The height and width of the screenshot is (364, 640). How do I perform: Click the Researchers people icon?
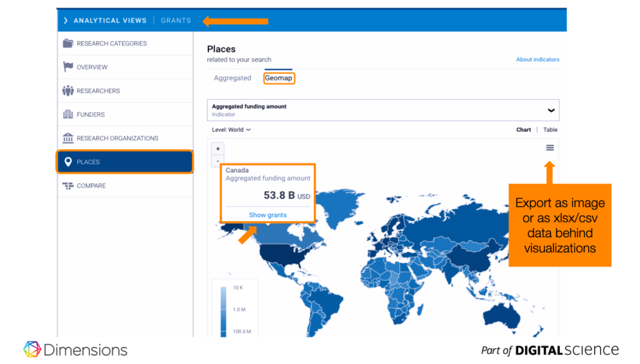click(x=68, y=91)
